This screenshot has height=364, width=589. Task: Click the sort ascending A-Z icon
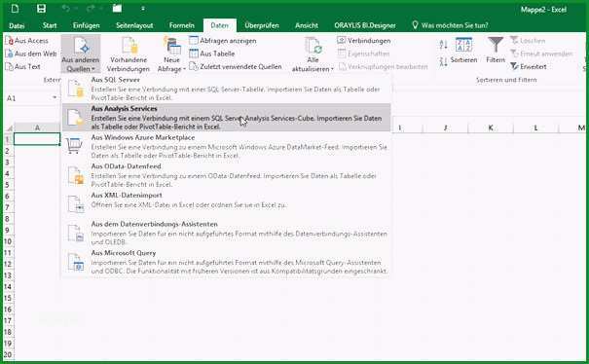point(443,45)
